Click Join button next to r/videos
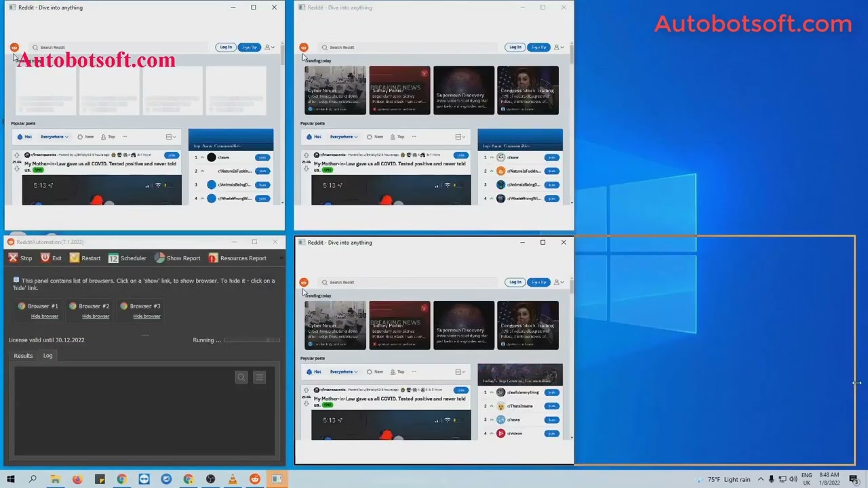Image resolution: width=868 pixels, height=488 pixels. [552, 433]
